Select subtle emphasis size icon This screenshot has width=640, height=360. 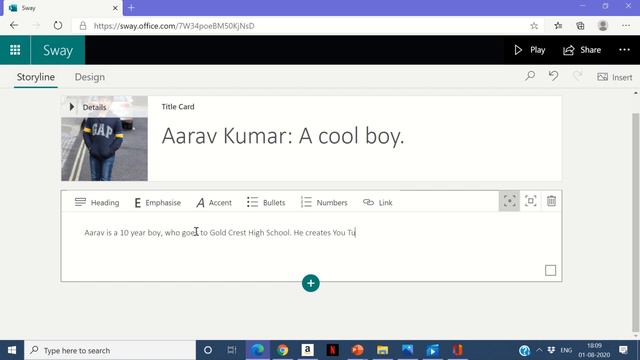point(509,201)
